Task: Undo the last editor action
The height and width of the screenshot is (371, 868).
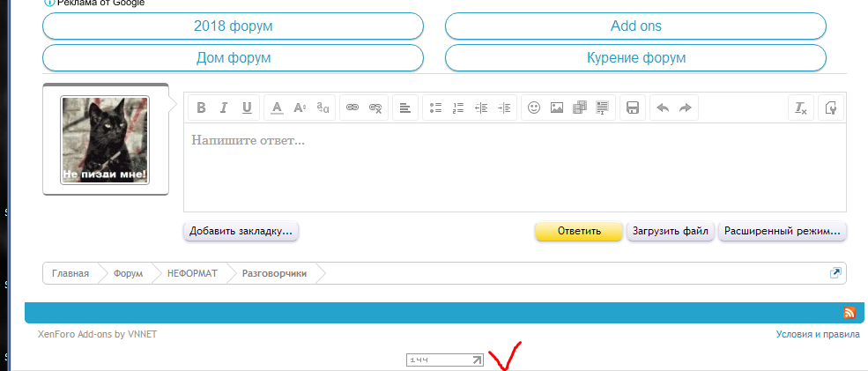Action: (662, 108)
